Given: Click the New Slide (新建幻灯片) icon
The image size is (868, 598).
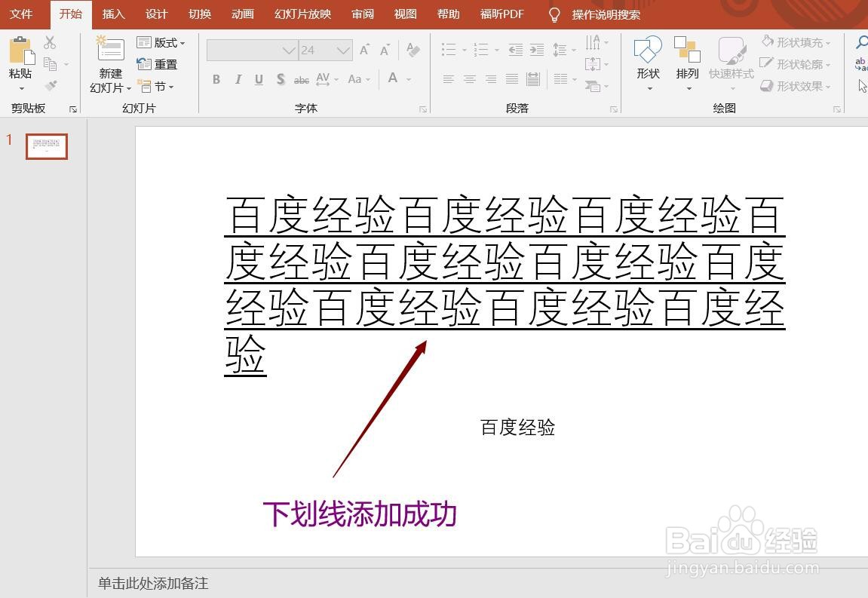Looking at the screenshot, I should 111,49.
